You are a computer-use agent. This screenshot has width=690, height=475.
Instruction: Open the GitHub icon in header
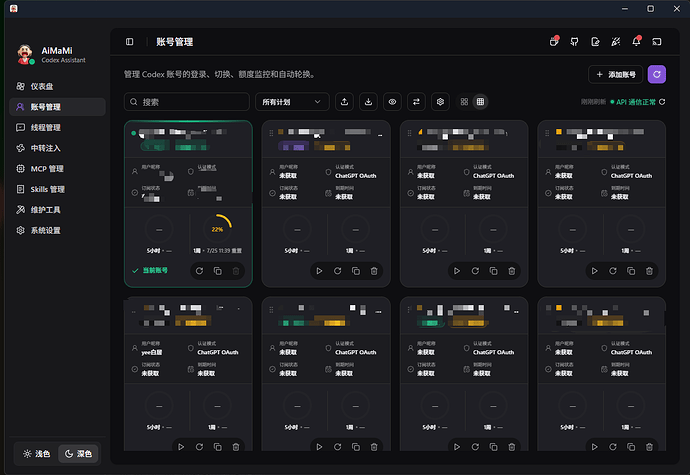pyautogui.click(x=574, y=42)
